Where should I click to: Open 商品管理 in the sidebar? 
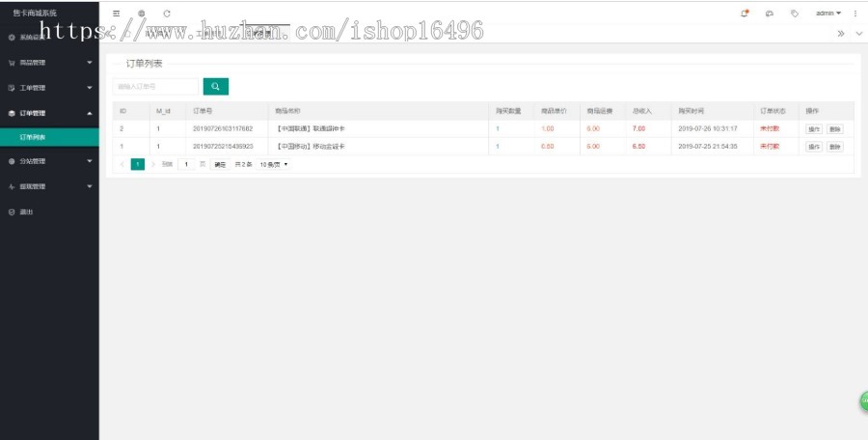33,63
